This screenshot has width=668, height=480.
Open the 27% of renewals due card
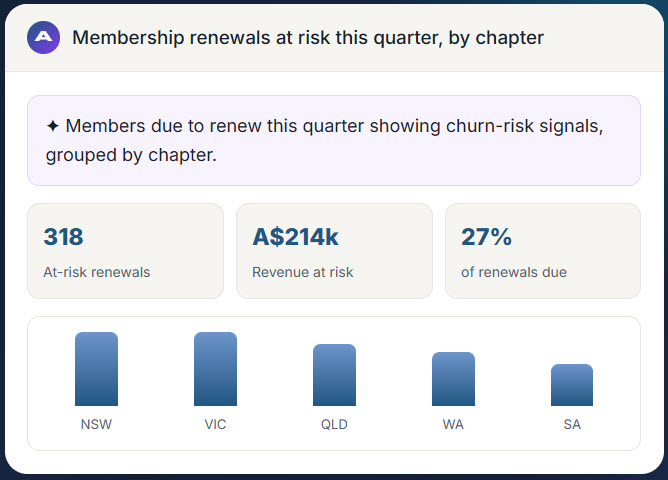(543, 251)
